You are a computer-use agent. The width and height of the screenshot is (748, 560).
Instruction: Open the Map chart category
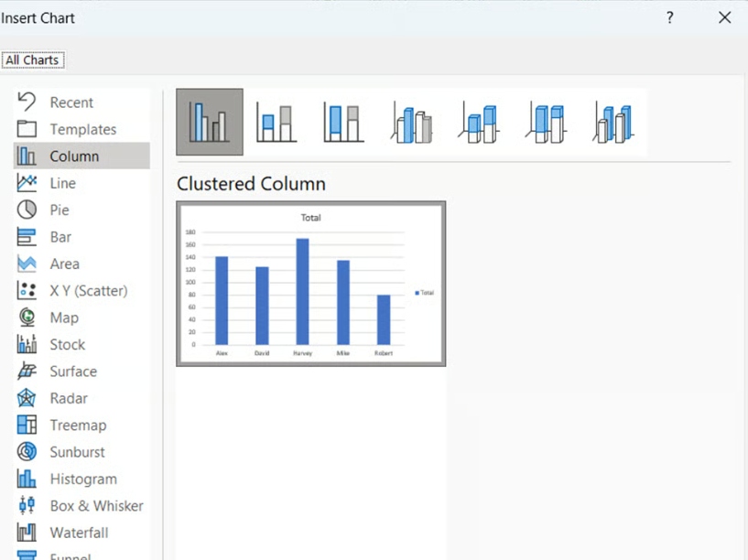tap(64, 318)
